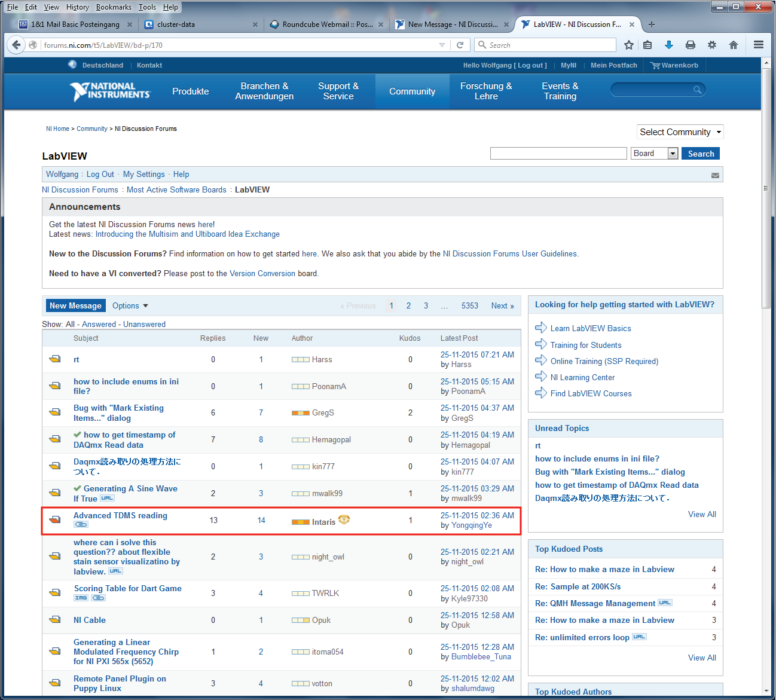Open the gear add-on icon in toolbar
Viewport: 776px width, 700px height.
coord(712,45)
